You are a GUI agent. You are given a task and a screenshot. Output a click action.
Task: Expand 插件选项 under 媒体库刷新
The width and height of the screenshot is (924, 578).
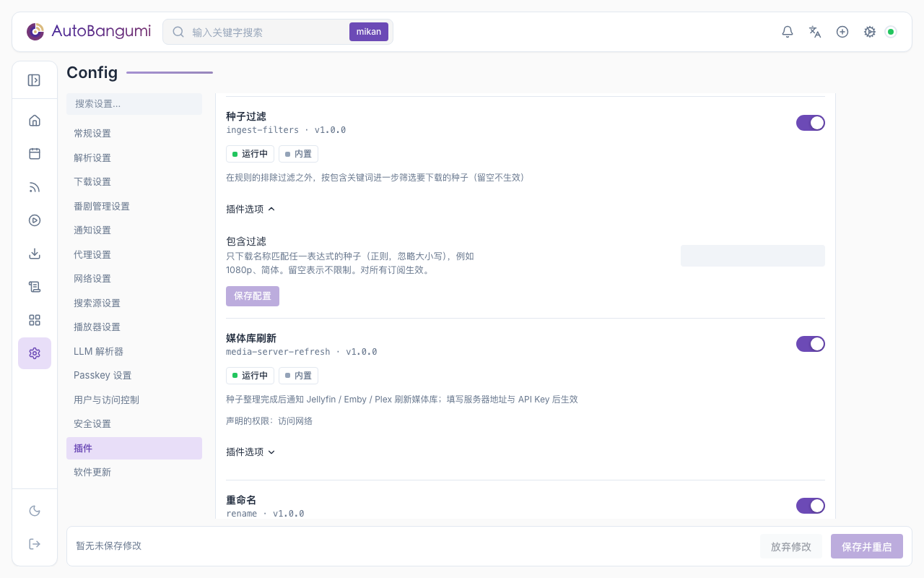[250, 452]
